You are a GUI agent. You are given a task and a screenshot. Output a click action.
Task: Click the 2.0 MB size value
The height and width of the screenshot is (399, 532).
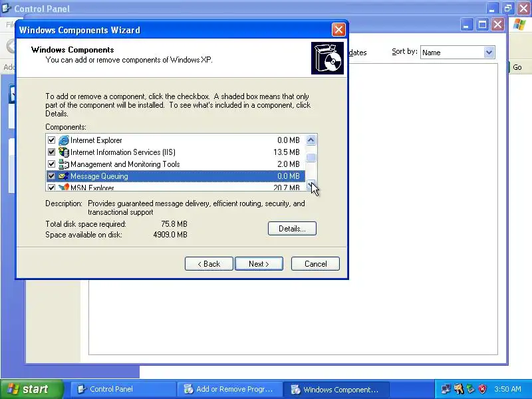pyautogui.click(x=289, y=164)
